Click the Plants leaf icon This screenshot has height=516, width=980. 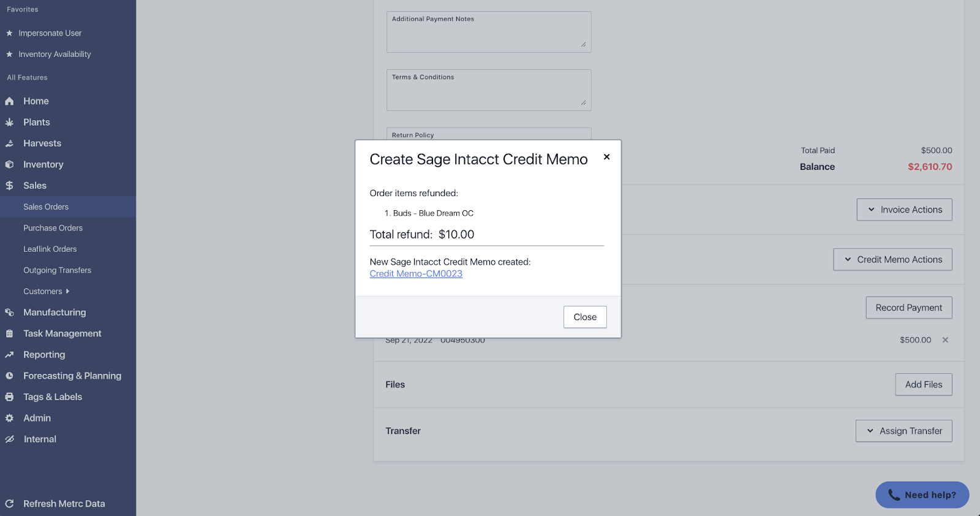(9, 123)
